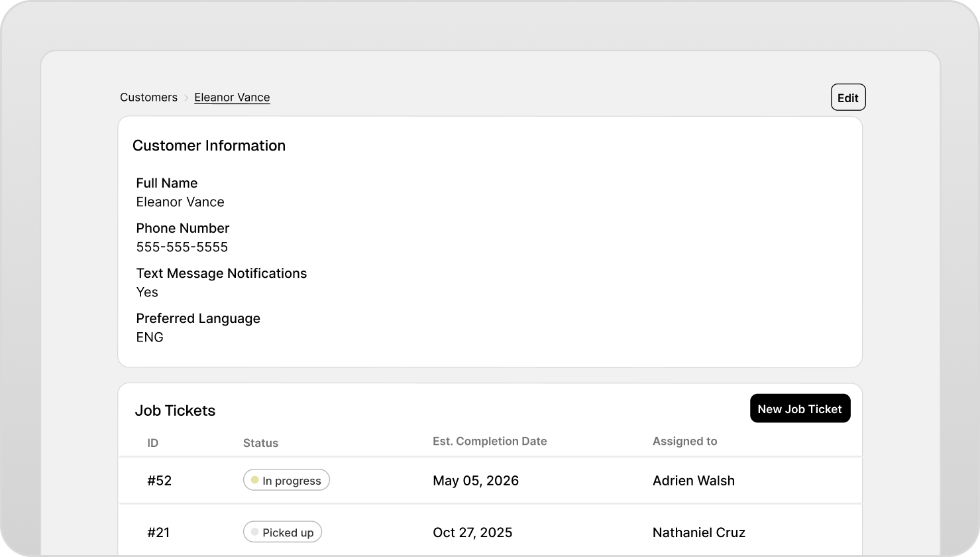Open the Eleanor Vance breadcrumb link

coord(232,97)
